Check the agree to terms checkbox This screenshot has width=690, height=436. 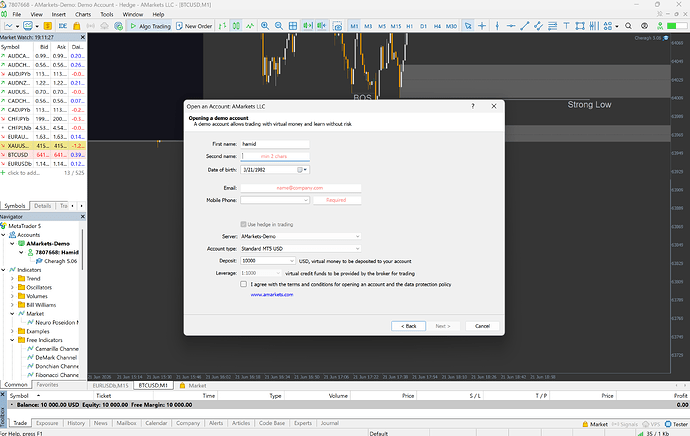click(243, 284)
